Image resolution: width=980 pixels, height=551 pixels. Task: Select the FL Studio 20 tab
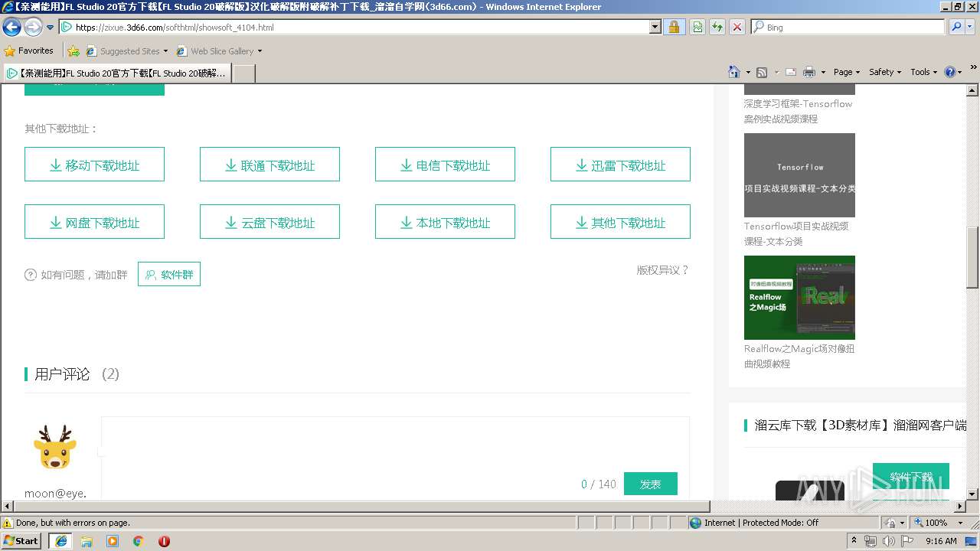coord(116,73)
